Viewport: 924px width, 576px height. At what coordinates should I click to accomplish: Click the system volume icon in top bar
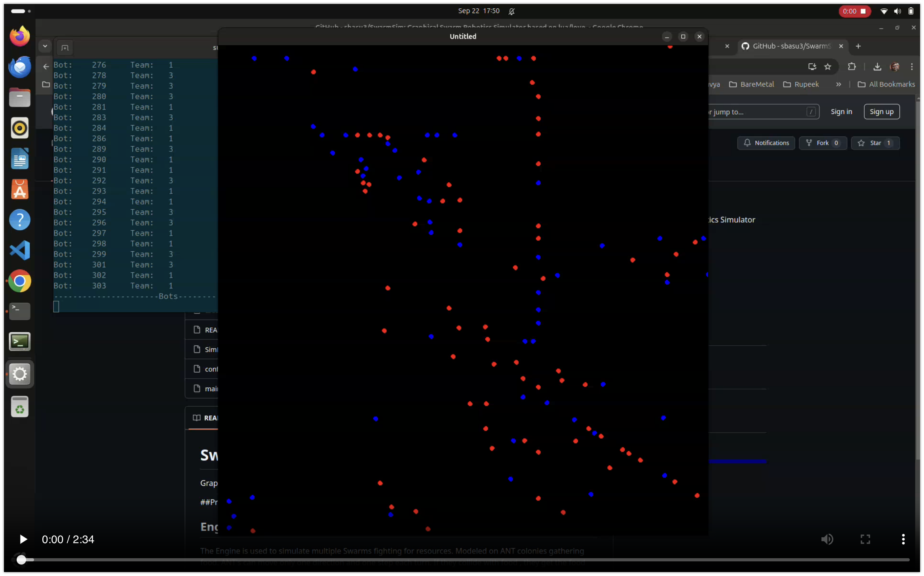pyautogui.click(x=897, y=11)
